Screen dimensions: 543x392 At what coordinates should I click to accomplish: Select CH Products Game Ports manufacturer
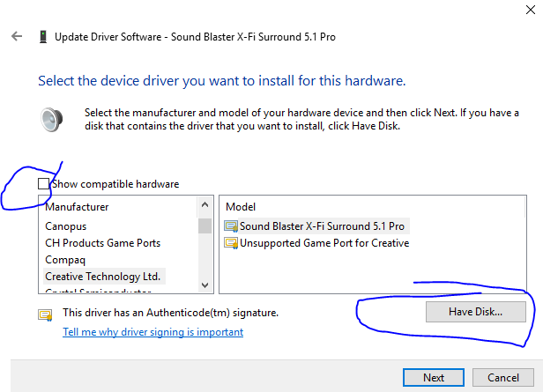[103, 243]
